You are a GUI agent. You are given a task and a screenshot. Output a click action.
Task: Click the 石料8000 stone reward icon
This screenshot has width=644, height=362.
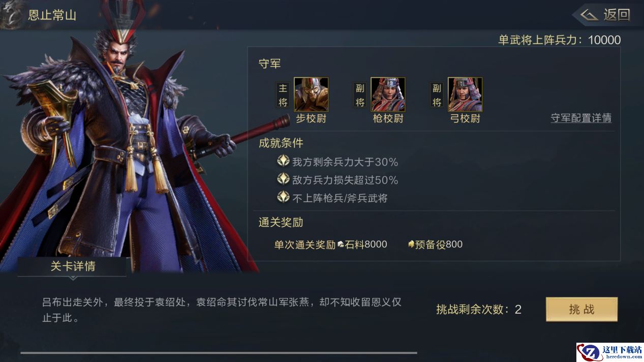[x=341, y=245]
